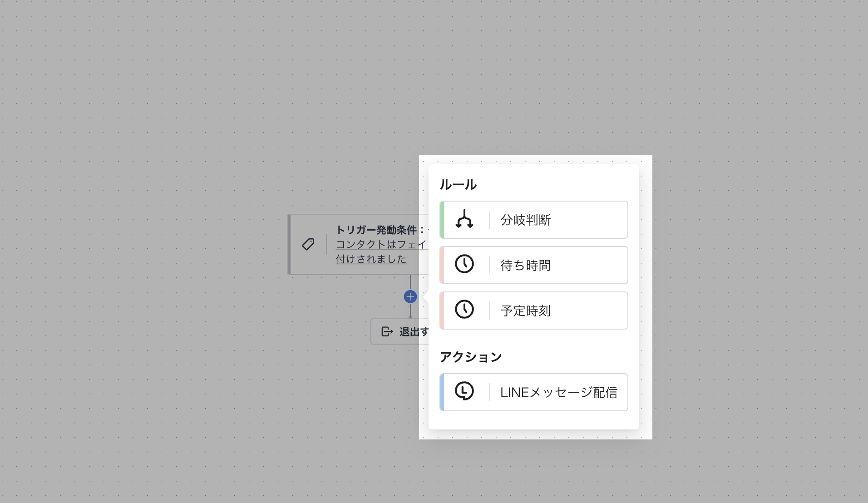Click the アクション section header
868x503 pixels.
pyautogui.click(x=471, y=357)
